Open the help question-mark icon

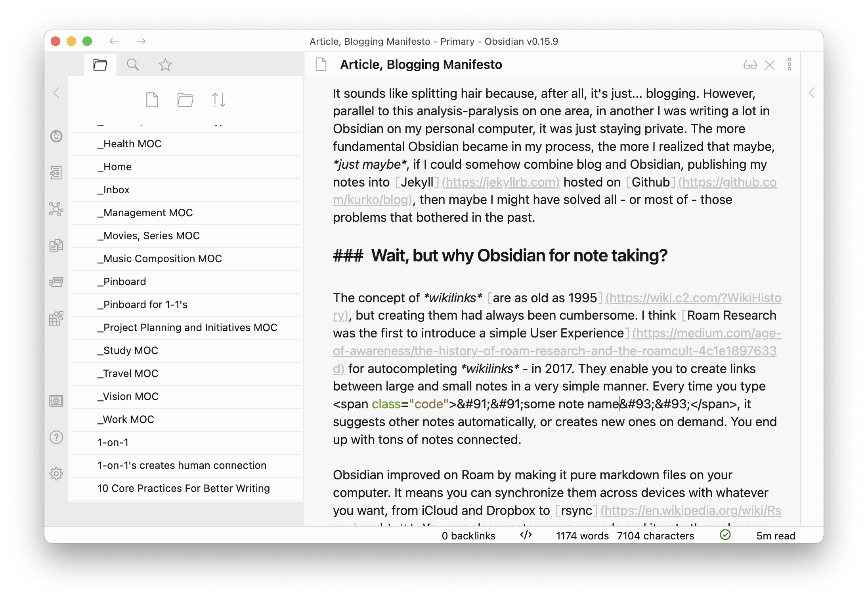click(x=56, y=437)
